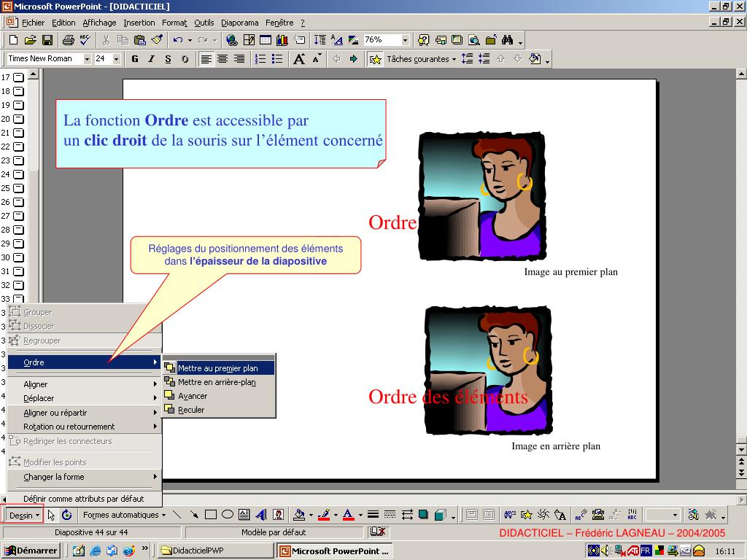Insert hyperlink globe icon
Screen dimensions: 747x560
[231, 40]
